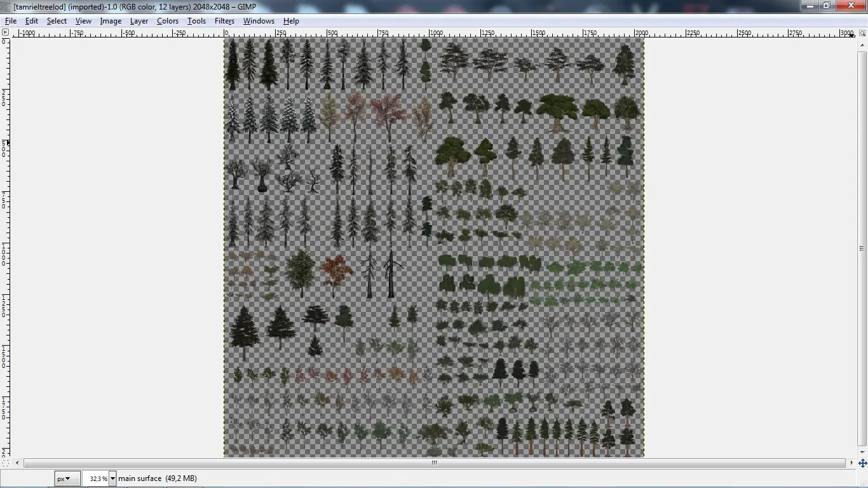868x488 pixels.
Task: Click the 'main surface (49,2 MB)' status text
Action: [158, 478]
